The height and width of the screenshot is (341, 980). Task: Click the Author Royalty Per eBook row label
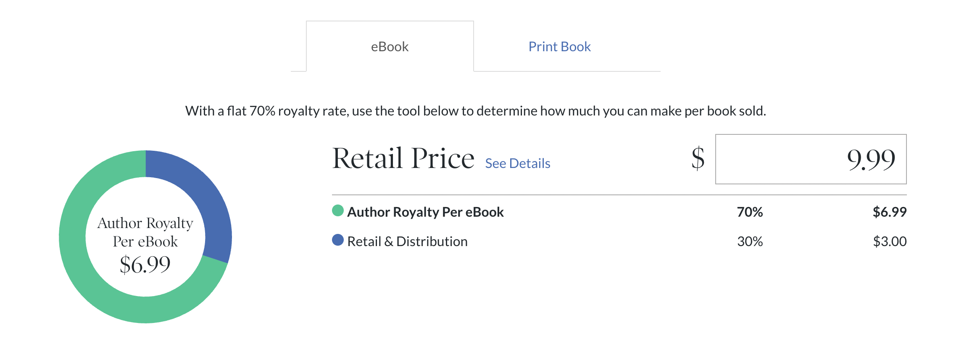click(425, 212)
